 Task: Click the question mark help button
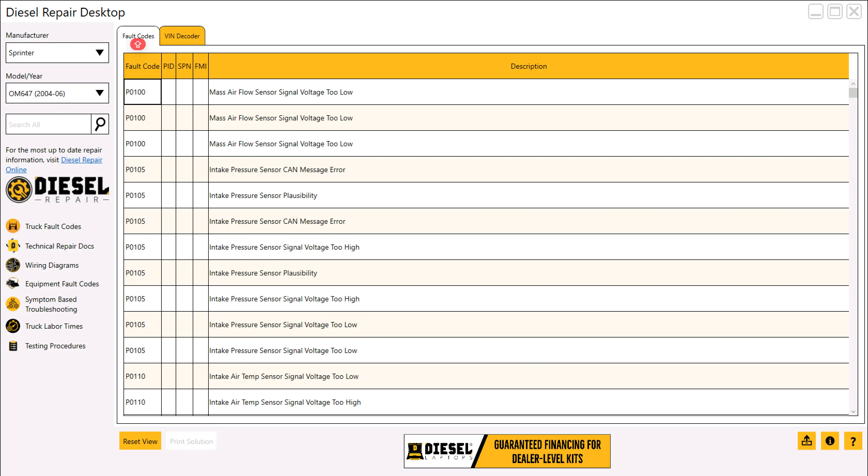pyautogui.click(x=853, y=441)
